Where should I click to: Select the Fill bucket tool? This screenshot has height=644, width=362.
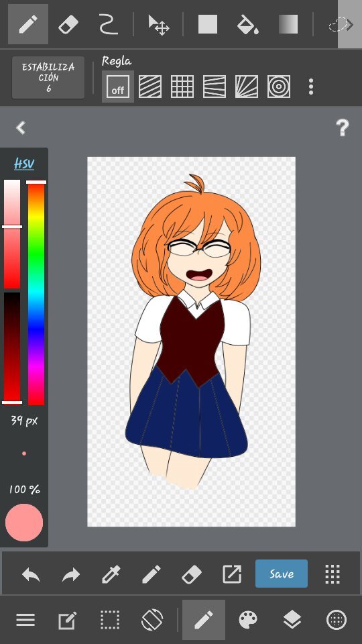tap(247, 24)
